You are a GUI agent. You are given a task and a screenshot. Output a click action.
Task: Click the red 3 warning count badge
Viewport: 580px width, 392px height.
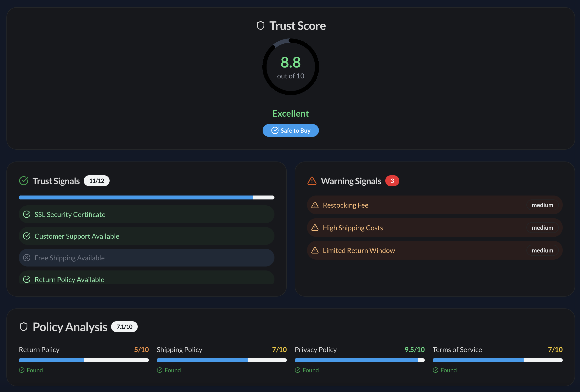(392, 181)
